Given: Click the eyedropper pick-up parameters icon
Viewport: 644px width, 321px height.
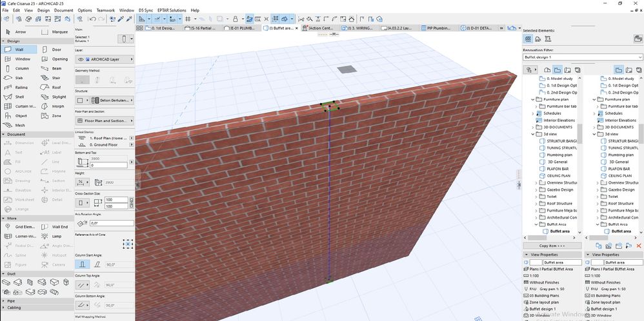Looking at the screenshot, I should click(x=121, y=19).
